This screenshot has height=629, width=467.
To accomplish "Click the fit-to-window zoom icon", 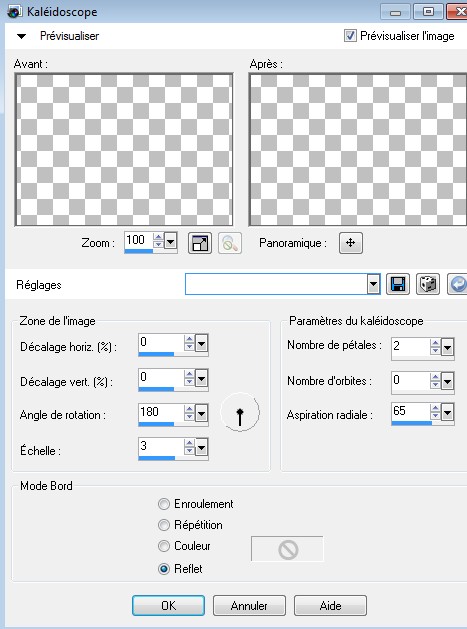I will 200,243.
